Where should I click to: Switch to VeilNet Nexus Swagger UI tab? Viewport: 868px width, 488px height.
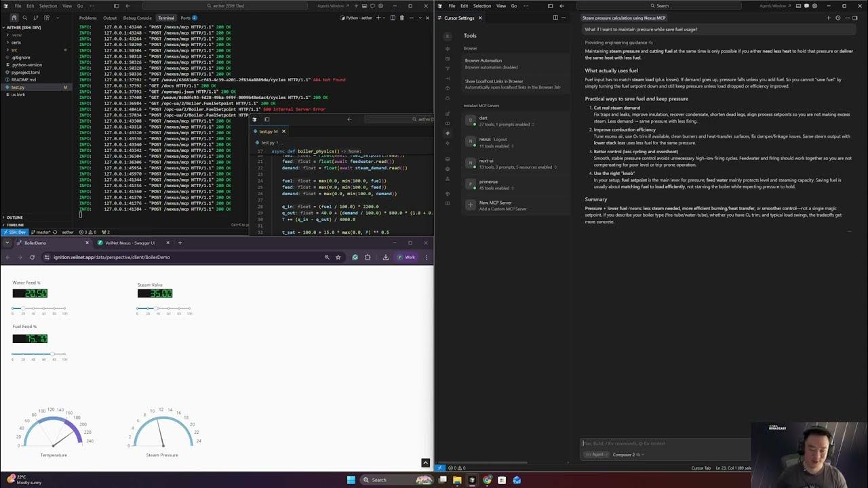[129, 243]
